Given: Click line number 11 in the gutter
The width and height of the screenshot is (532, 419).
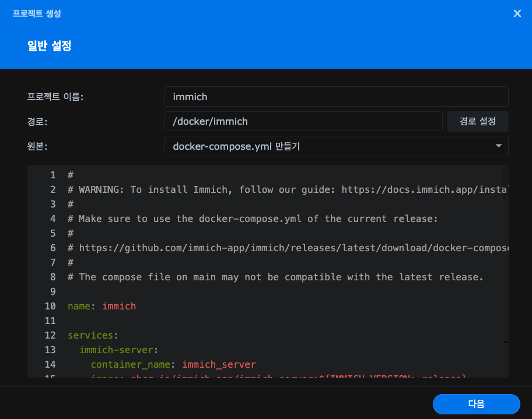Looking at the screenshot, I should point(50,321).
